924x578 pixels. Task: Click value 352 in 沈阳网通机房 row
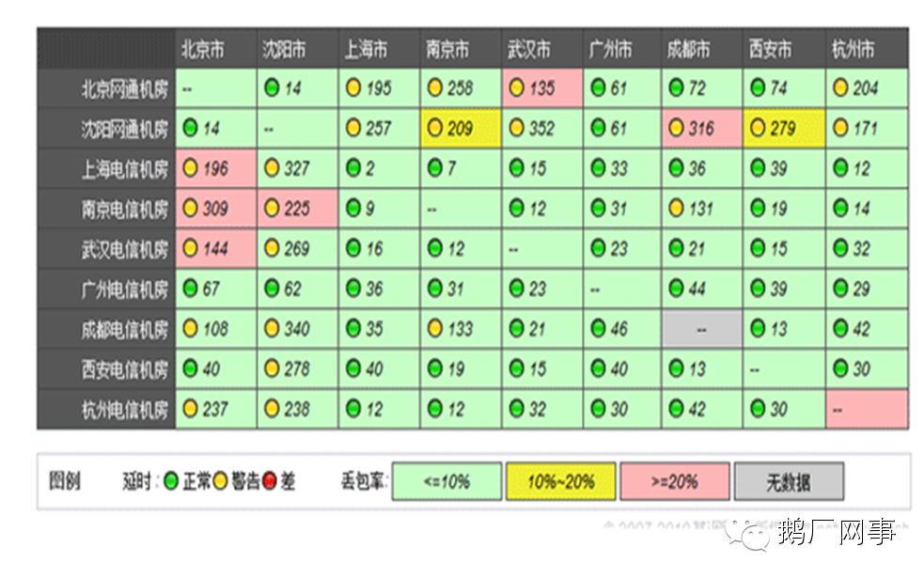click(x=541, y=129)
